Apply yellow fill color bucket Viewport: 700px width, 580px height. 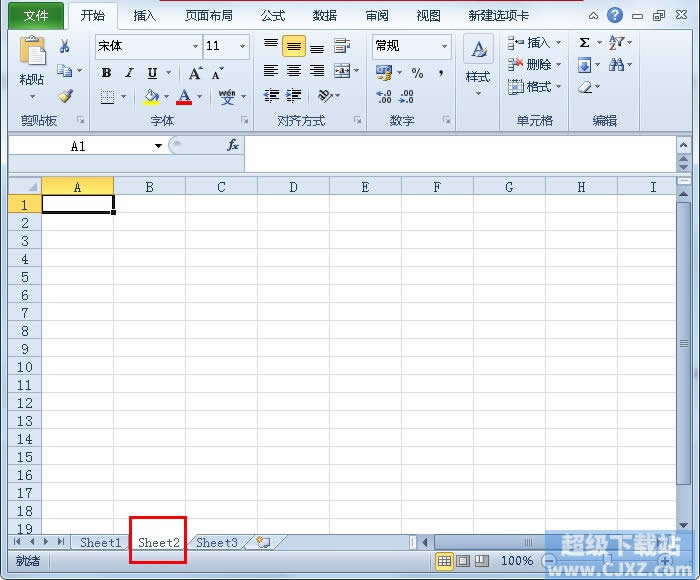click(x=151, y=97)
